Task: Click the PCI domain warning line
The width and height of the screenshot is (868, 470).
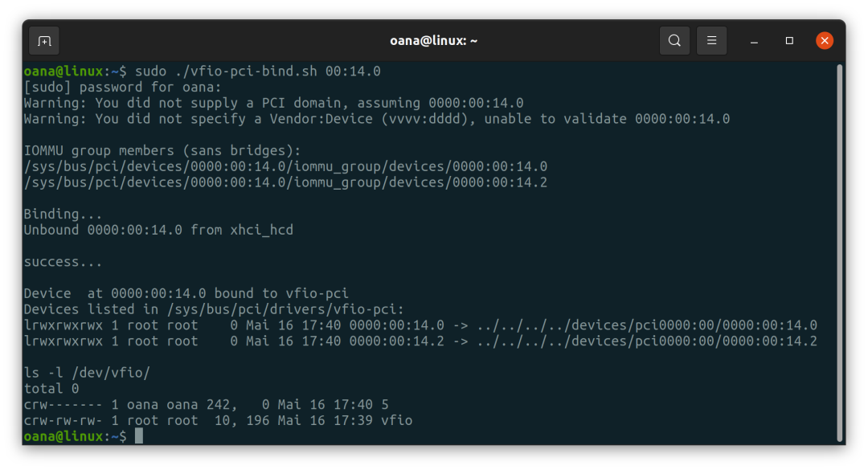Action: tap(273, 103)
